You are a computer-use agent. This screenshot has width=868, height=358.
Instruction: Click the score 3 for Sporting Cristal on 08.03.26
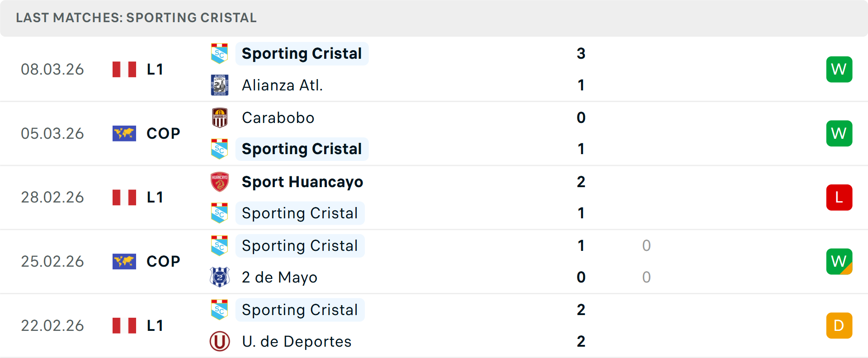(x=581, y=53)
